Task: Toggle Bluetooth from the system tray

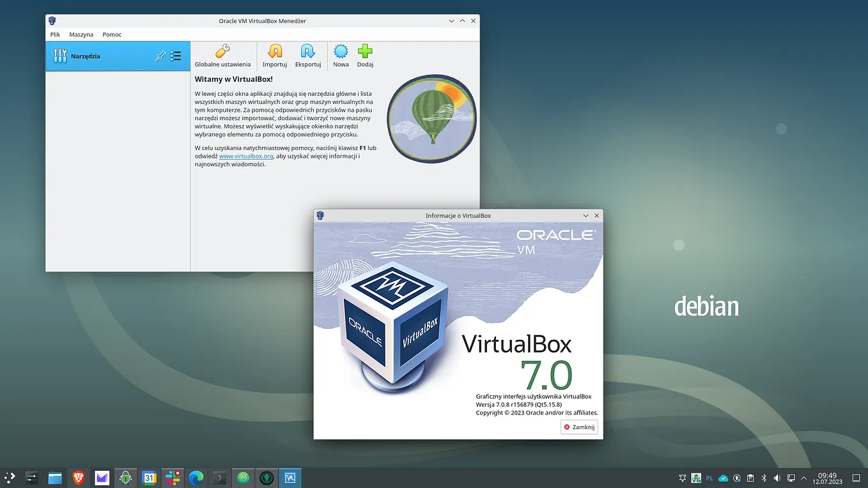Action: (763, 477)
